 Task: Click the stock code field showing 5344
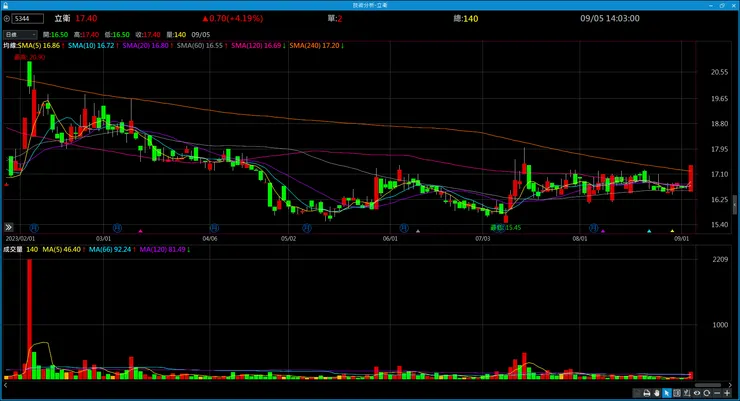point(28,19)
